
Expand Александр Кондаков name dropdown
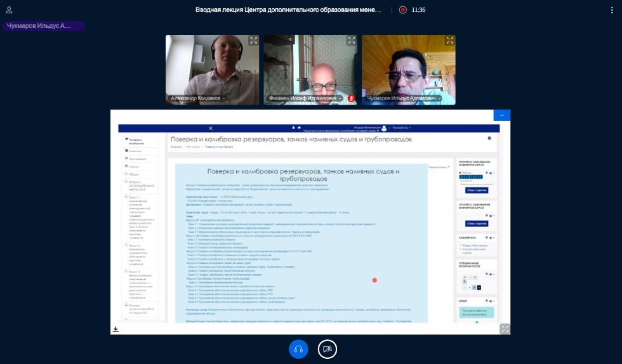[223, 99]
